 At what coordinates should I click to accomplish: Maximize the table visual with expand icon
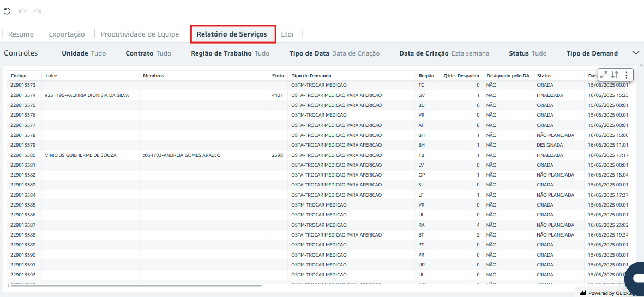pyautogui.click(x=604, y=75)
